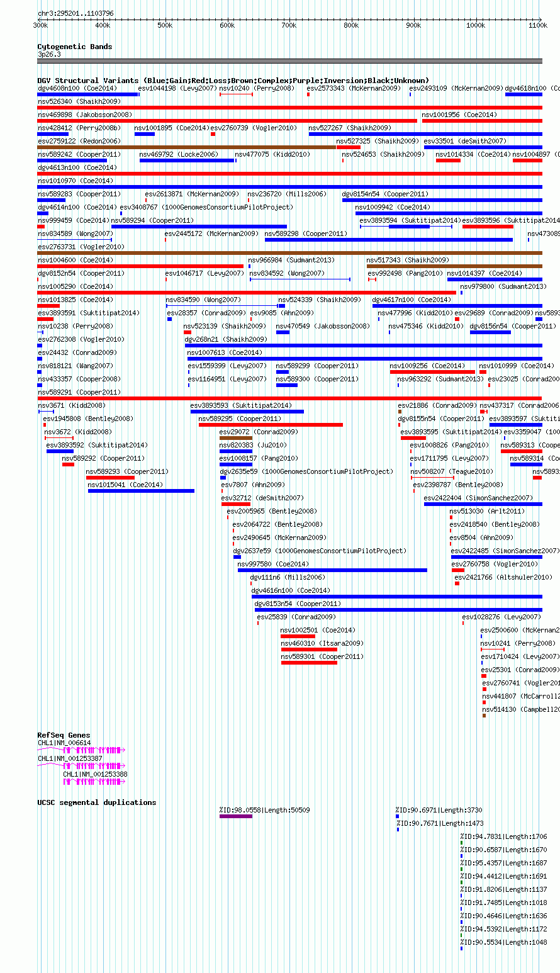This screenshot has height=973, width=560.
Task: Click the 700k ruler tick label
Action: 289,25
